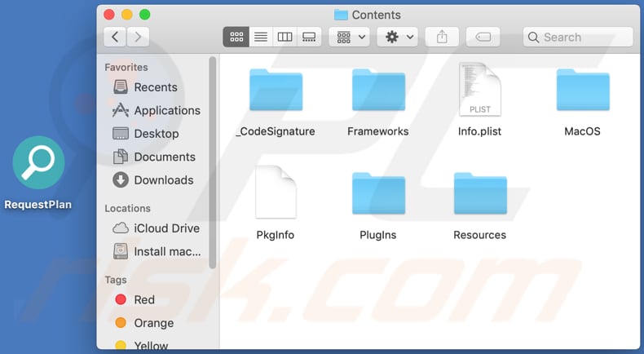Open the gear action menu

click(398, 37)
